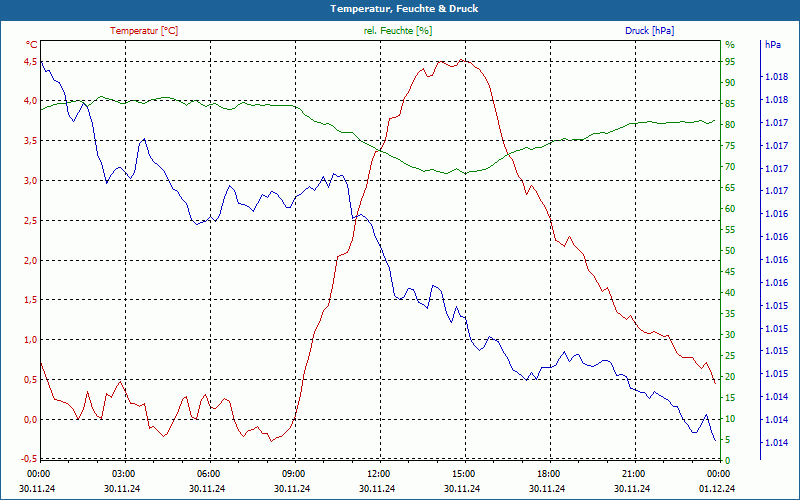Click the '15' humidity axis value
The image size is (800, 500).
(730, 398)
